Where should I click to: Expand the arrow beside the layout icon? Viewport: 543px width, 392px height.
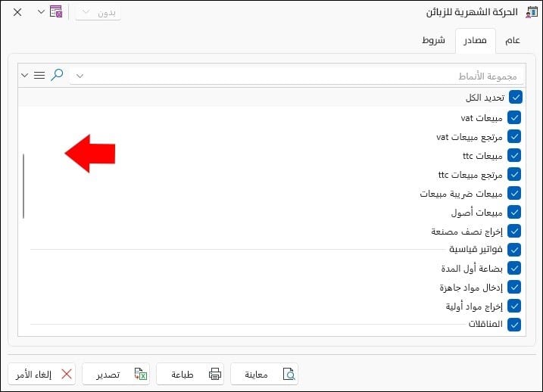tap(41, 12)
